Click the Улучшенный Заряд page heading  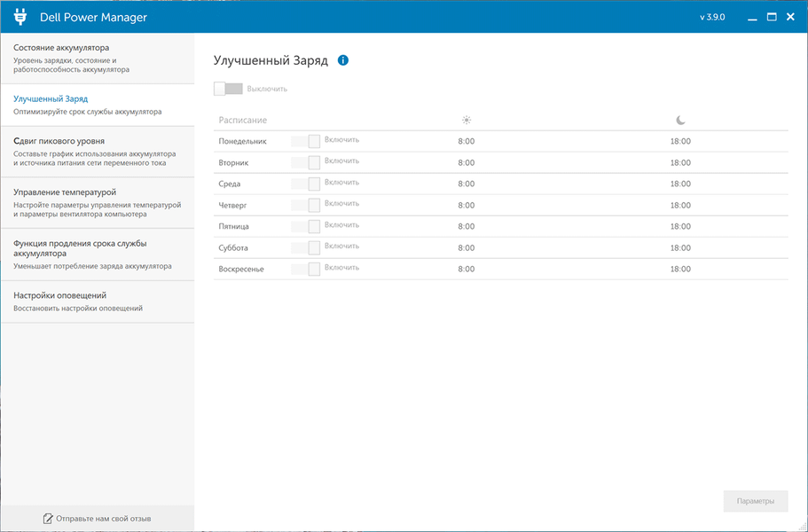271,61
